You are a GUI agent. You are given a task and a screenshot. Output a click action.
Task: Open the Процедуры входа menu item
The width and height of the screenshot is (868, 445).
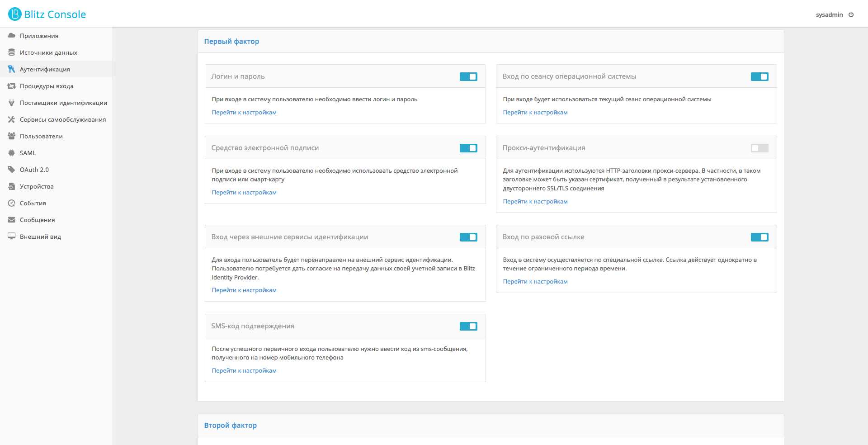coord(47,86)
